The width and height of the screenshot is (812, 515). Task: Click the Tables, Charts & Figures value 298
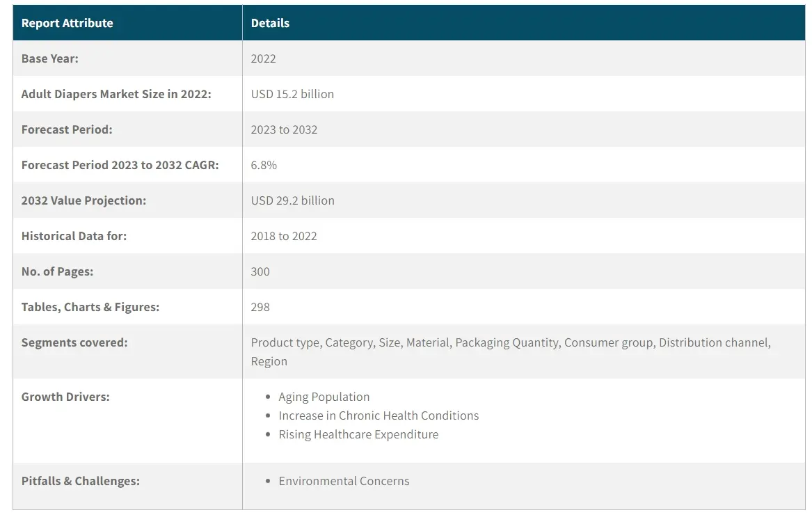pyautogui.click(x=260, y=307)
